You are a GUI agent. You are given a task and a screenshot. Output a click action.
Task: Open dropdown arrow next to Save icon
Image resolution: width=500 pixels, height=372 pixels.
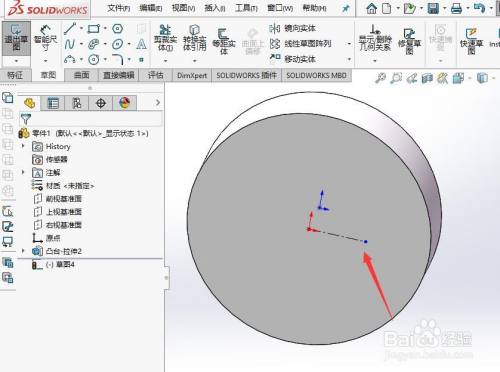click(x=445, y=8)
